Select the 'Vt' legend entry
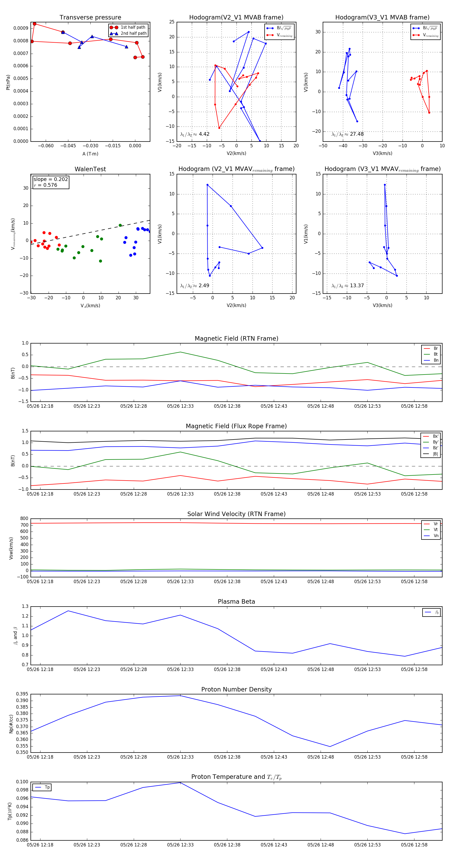This screenshot has width=473, height=868. (x=431, y=530)
